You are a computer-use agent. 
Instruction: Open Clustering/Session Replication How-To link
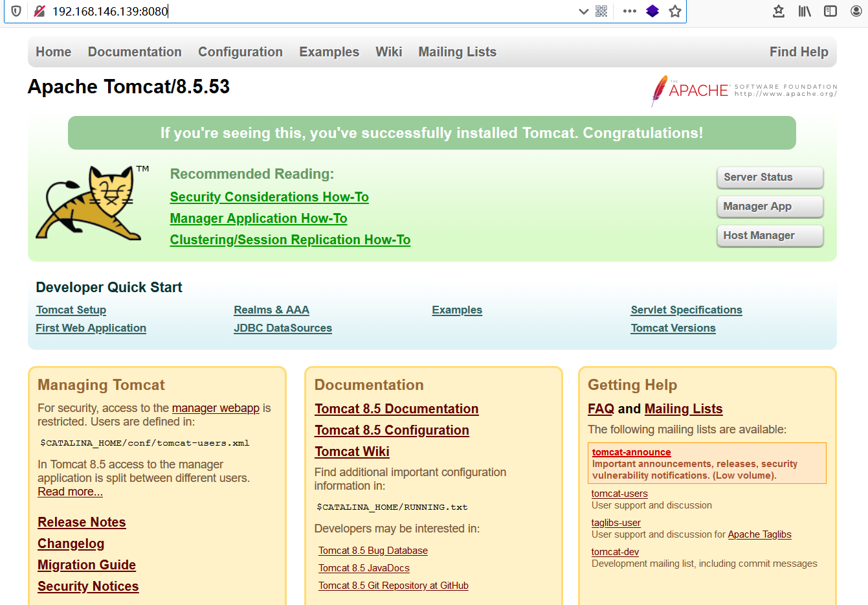click(290, 240)
